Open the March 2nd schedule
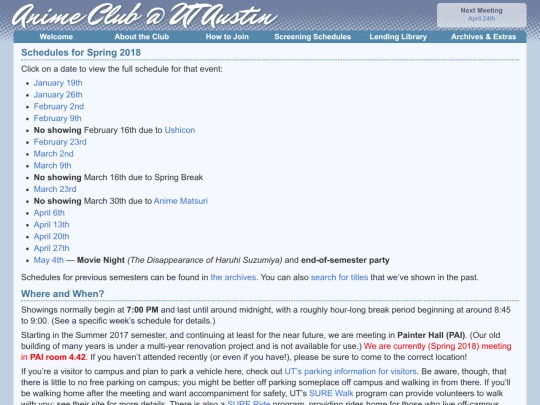The height and width of the screenshot is (405, 540). tap(53, 154)
